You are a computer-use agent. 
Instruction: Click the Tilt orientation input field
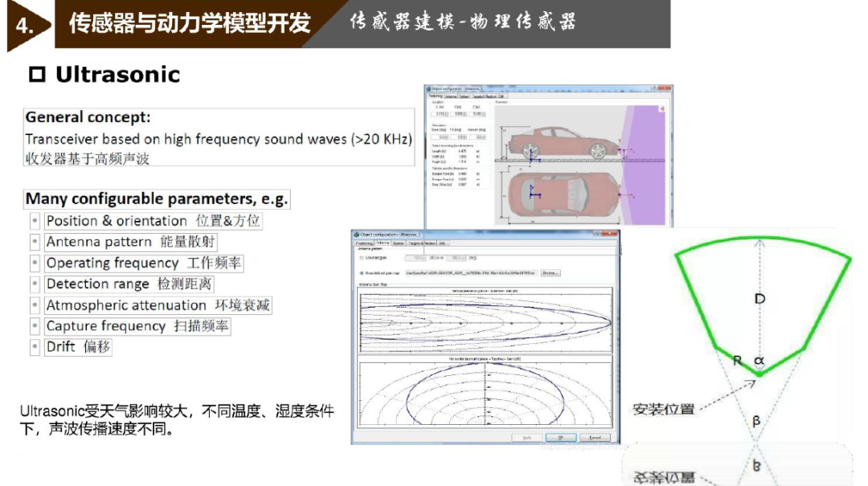tap(458, 137)
